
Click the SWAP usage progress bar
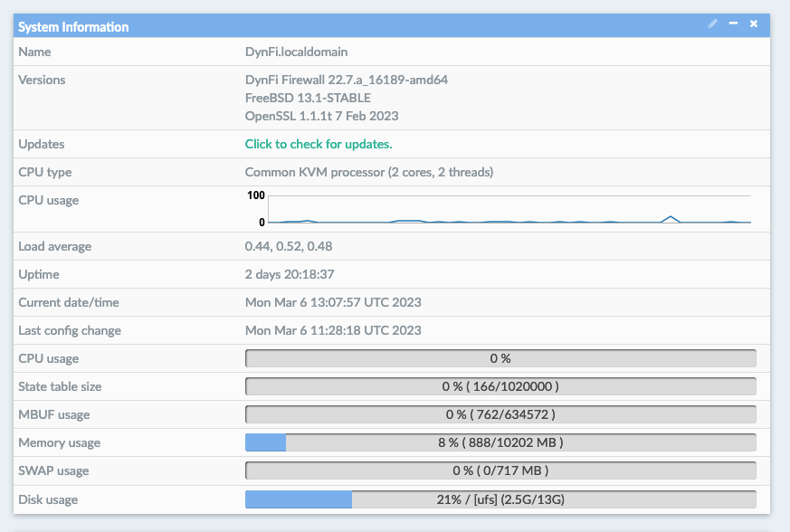500,471
